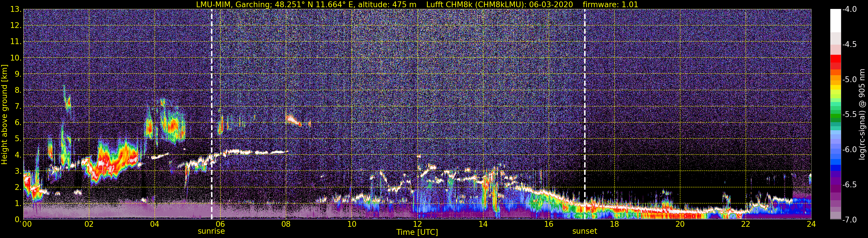Viewport: 868px width, 238px height.
Task: Click the '20' time tick label
Action: pyautogui.click(x=680, y=224)
